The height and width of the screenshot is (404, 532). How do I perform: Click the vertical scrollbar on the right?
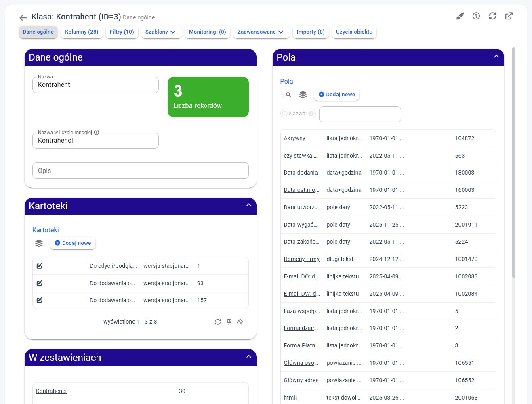pyautogui.click(x=514, y=162)
